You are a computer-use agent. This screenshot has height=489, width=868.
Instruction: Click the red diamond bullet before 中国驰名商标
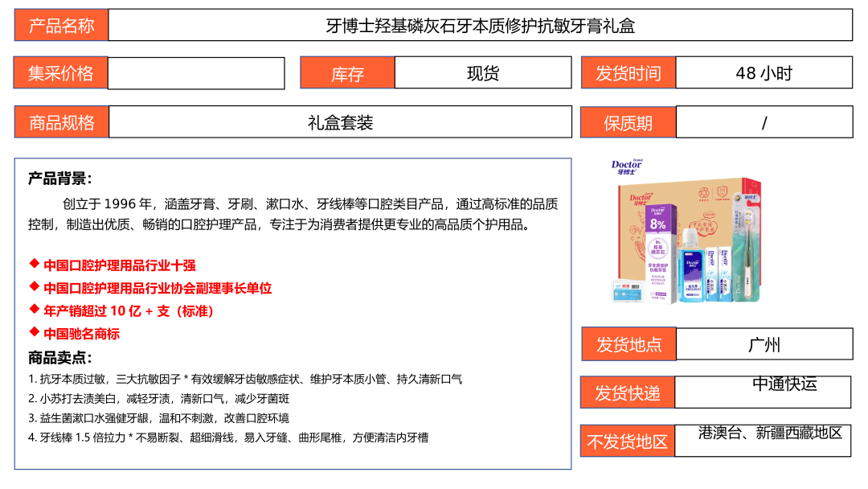click(35, 332)
